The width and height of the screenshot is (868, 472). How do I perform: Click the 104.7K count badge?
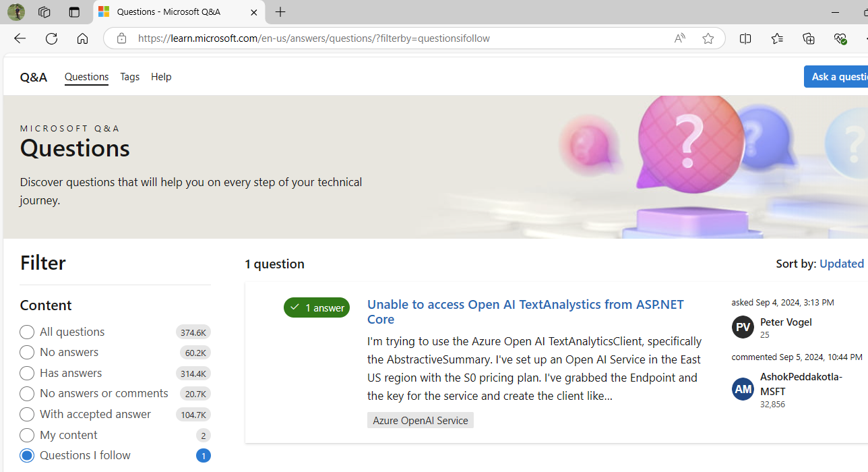(x=193, y=415)
